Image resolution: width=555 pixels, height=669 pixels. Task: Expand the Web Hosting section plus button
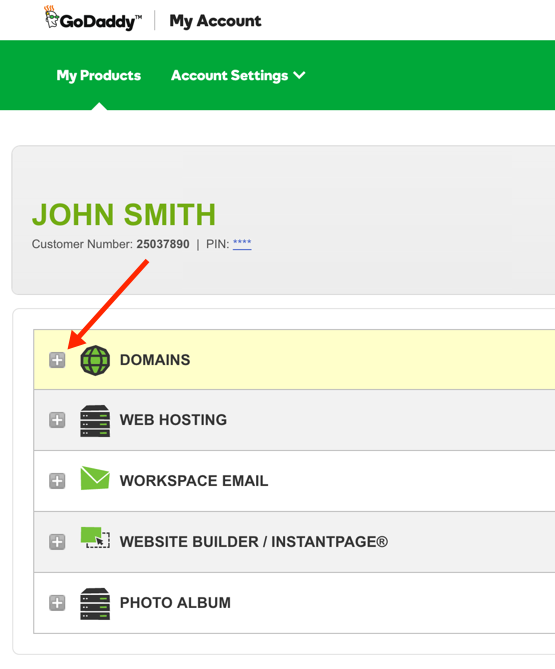[x=57, y=420]
